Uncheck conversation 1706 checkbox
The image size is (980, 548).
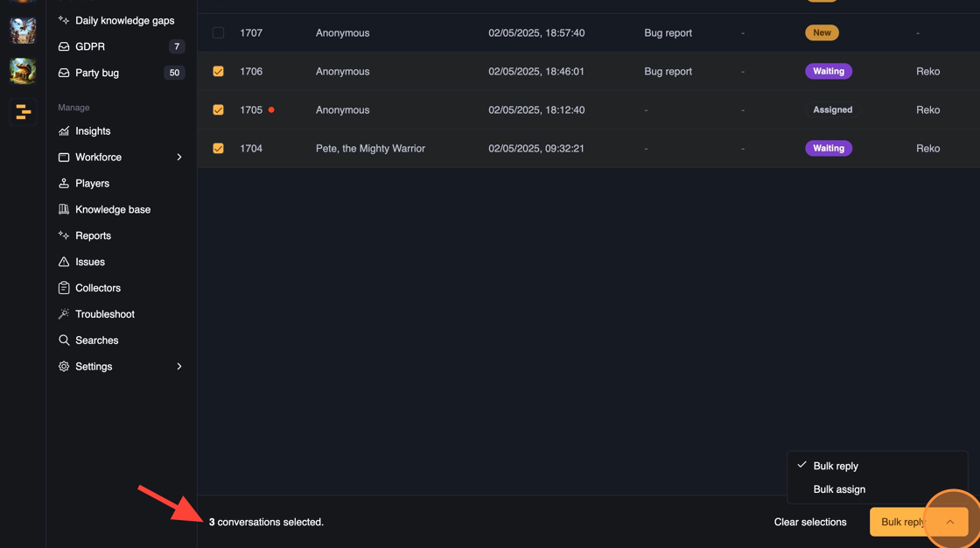[218, 72]
